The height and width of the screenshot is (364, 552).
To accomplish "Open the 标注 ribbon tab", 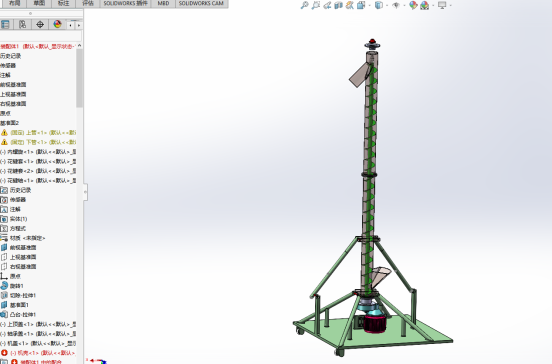I will click(63, 3).
